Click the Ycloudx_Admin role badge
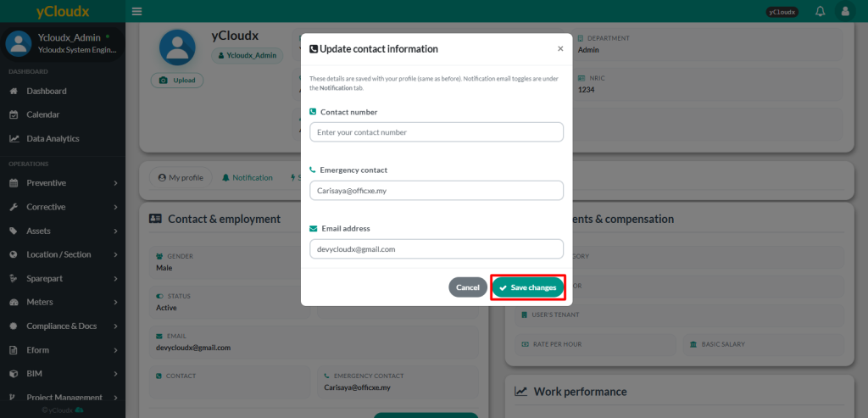 coord(247,55)
